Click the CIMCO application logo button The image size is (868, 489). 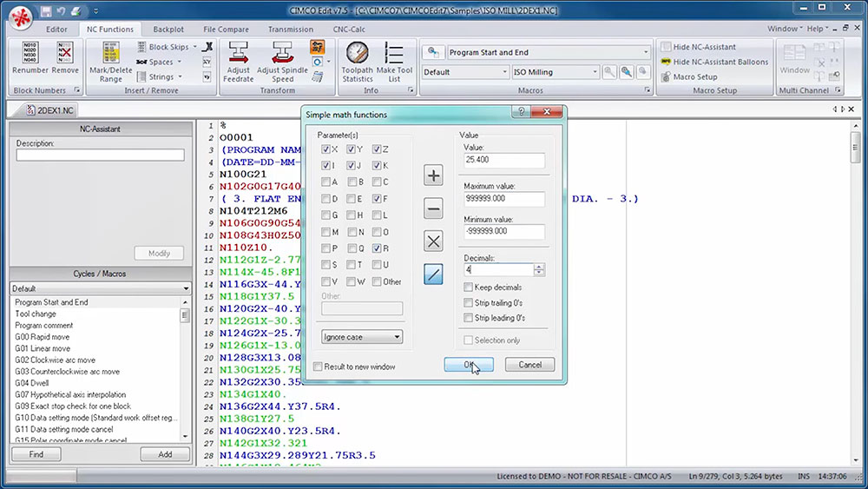pos(21,17)
